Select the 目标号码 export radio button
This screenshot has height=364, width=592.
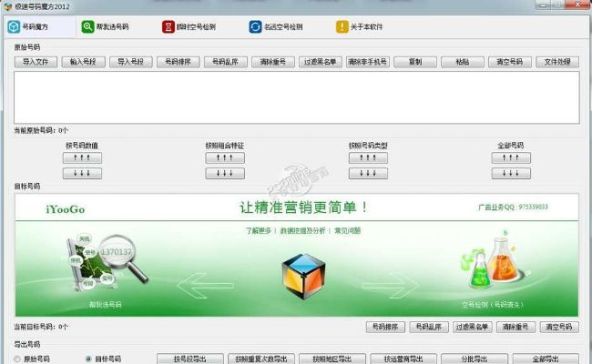pyautogui.click(x=88, y=359)
